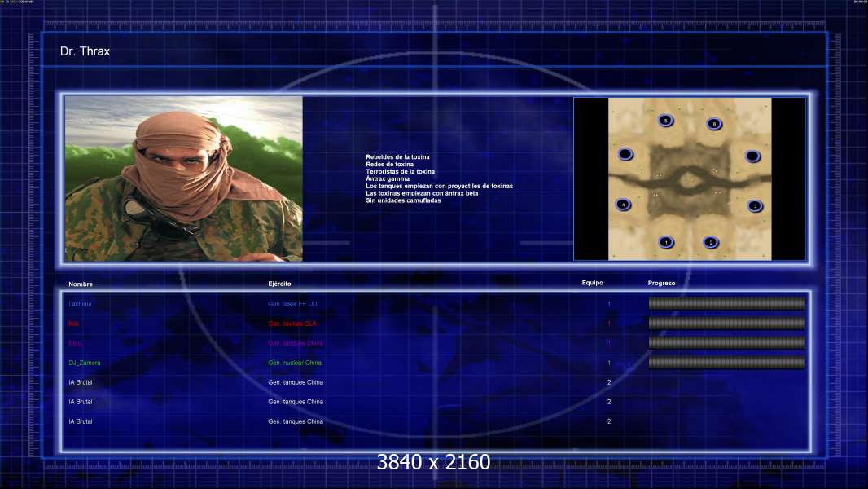This screenshot has height=489, width=868.
Task: Click team number in DJ_Zamora row
Action: pos(609,363)
